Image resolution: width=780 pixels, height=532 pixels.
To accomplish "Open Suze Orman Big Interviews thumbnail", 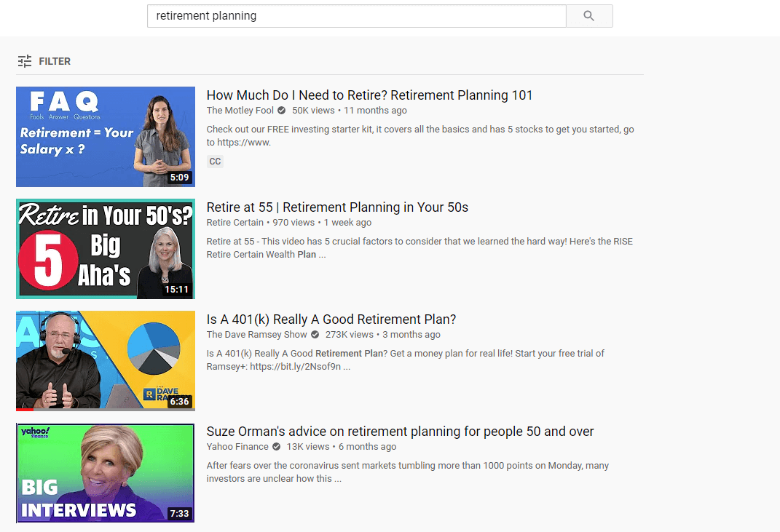I will pyautogui.click(x=106, y=473).
